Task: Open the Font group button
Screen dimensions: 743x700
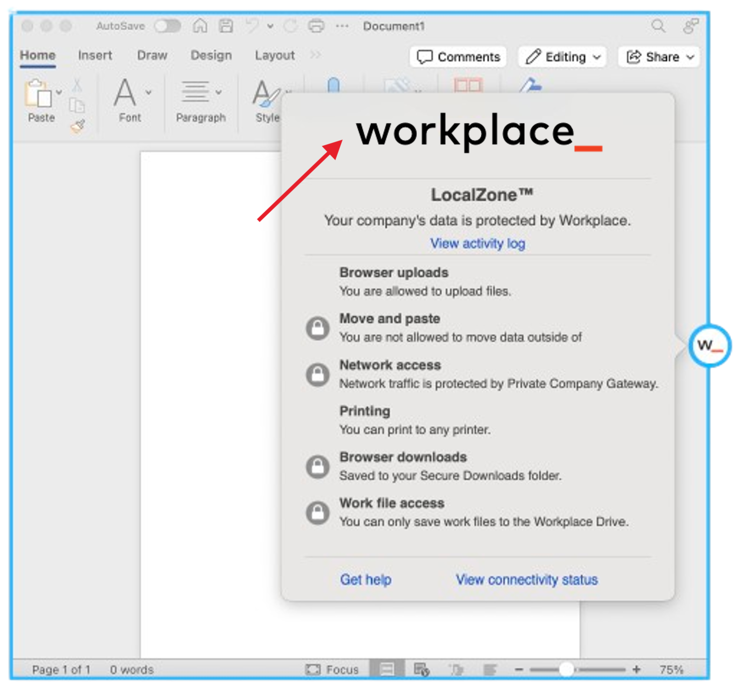Action: pos(130,100)
